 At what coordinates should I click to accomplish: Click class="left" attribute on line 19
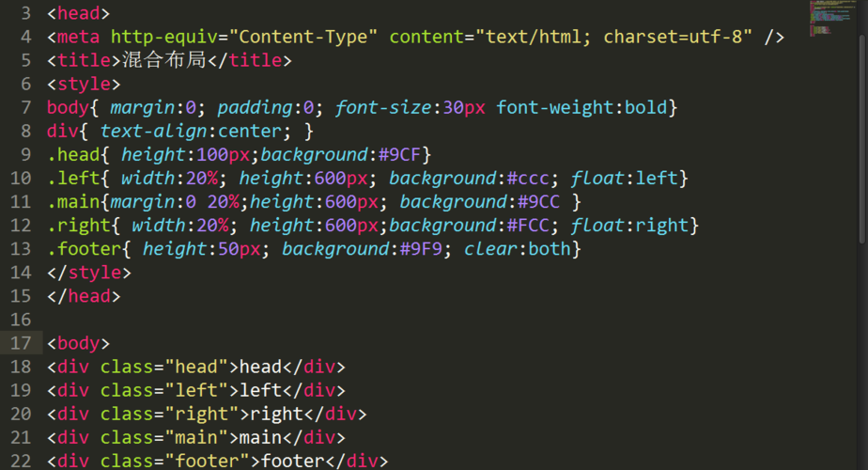(x=164, y=390)
